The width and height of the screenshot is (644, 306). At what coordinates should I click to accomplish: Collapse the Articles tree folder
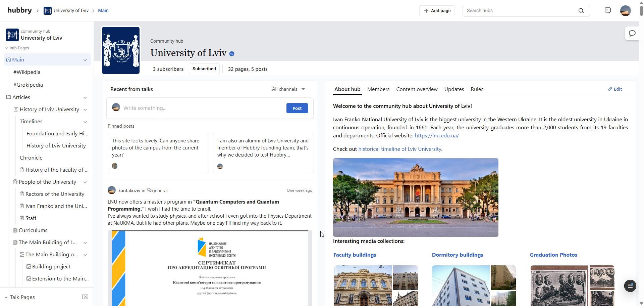[x=85, y=97]
